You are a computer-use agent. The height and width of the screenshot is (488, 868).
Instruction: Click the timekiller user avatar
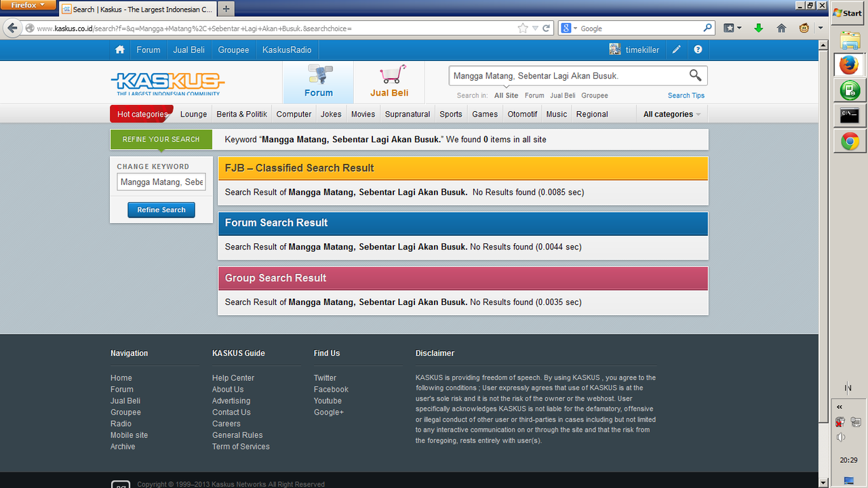[x=615, y=49]
